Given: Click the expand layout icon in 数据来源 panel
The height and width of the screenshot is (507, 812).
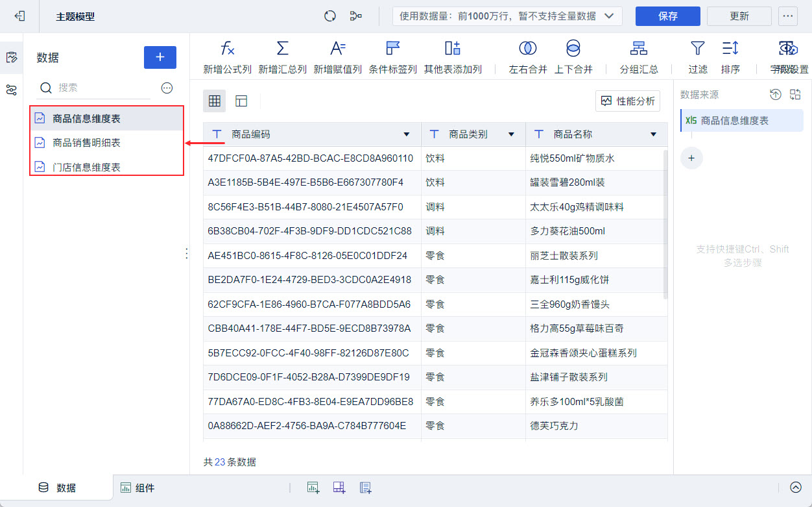Looking at the screenshot, I should click(796, 95).
